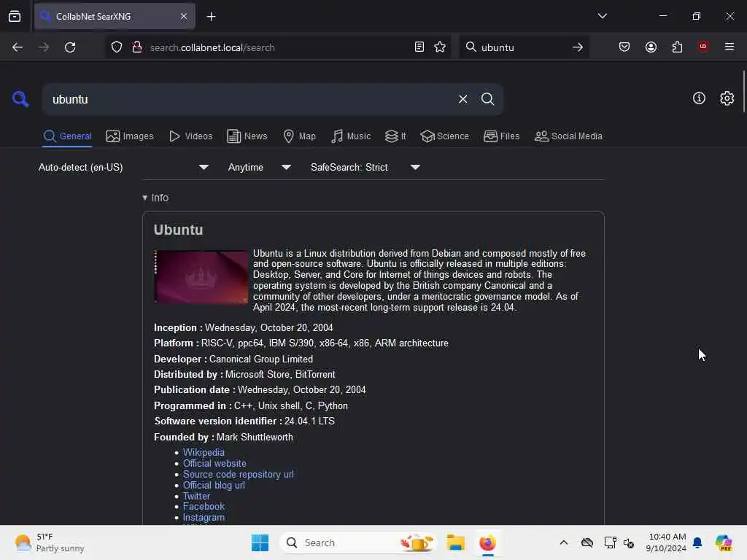The width and height of the screenshot is (747, 560).
Task: Click the Ubuntu desktop thumbnail image
Action: point(201,276)
